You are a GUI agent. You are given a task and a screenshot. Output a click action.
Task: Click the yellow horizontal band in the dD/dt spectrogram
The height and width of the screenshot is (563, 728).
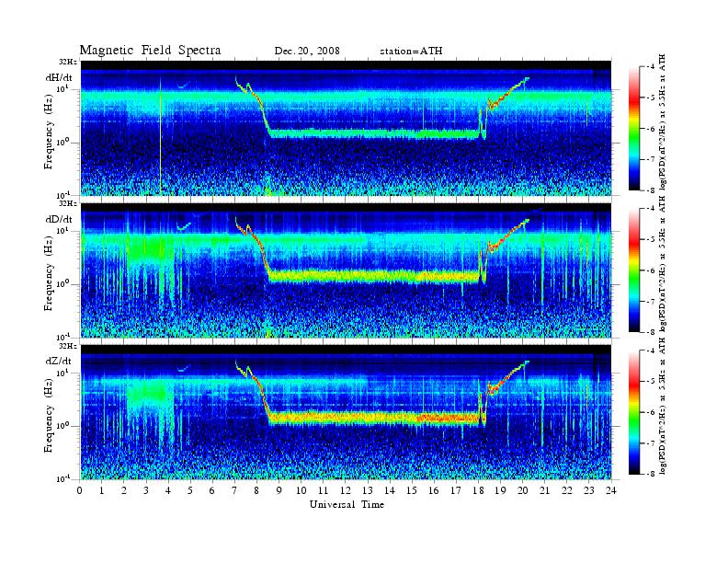click(x=376, y=276)
